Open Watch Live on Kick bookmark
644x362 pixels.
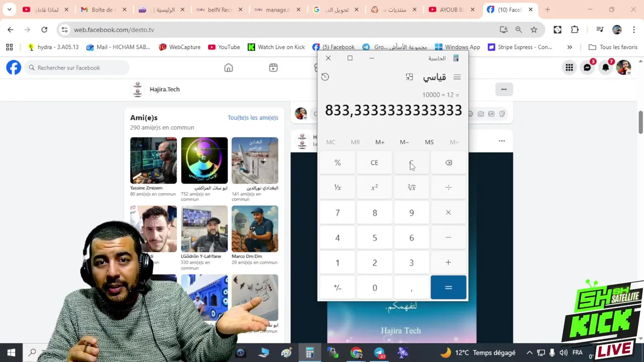tap(276, 47)
